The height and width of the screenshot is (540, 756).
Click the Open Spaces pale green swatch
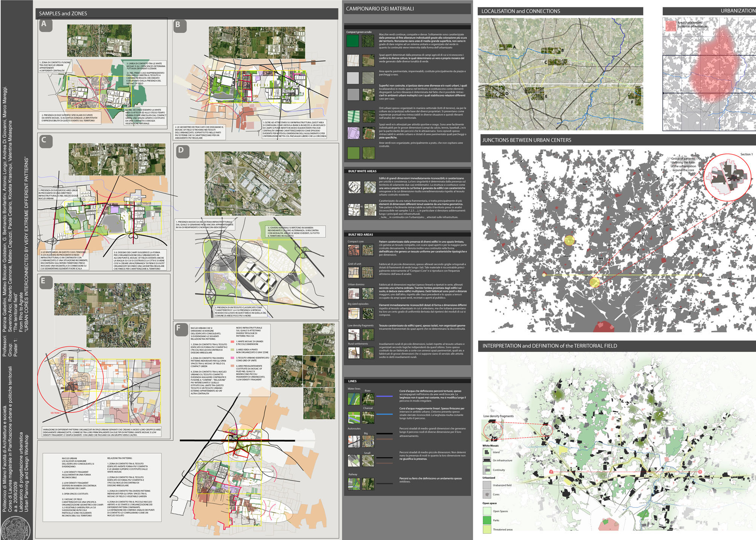click(x=487, y=511)
